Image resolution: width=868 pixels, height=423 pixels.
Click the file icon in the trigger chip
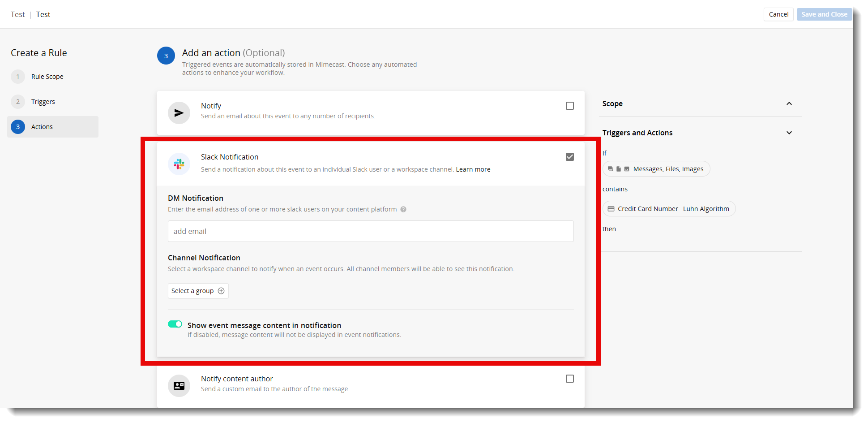click(619, 169)
